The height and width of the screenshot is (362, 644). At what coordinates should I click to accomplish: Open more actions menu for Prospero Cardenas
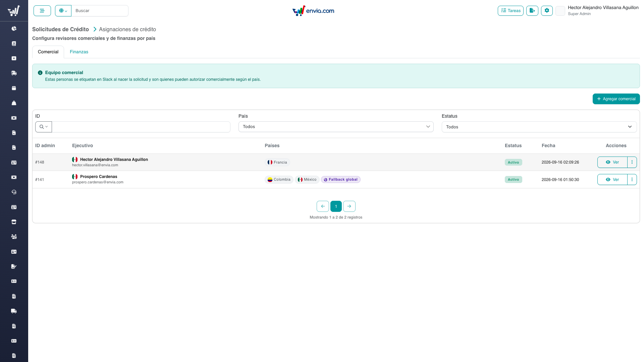[632, 180]
